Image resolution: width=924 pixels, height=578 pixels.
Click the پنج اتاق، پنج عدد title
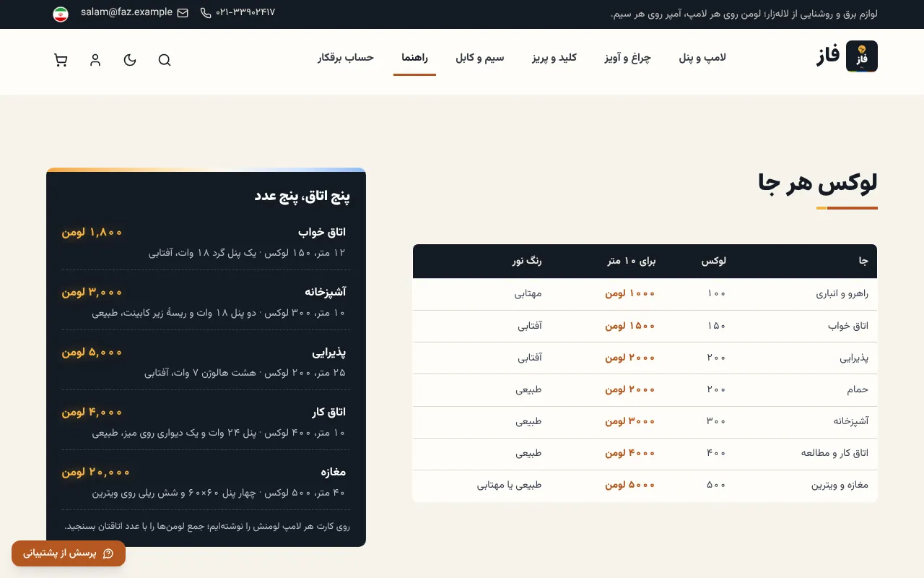[302, 196]
